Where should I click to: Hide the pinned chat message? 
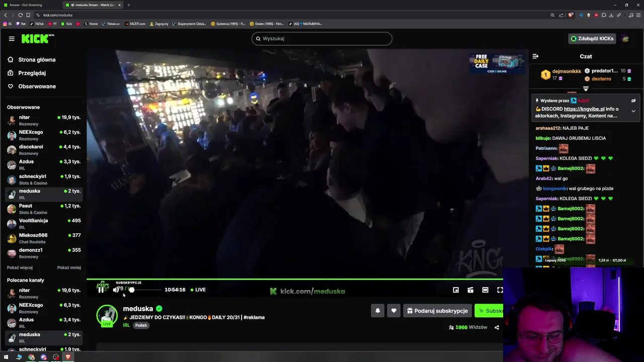633,101
